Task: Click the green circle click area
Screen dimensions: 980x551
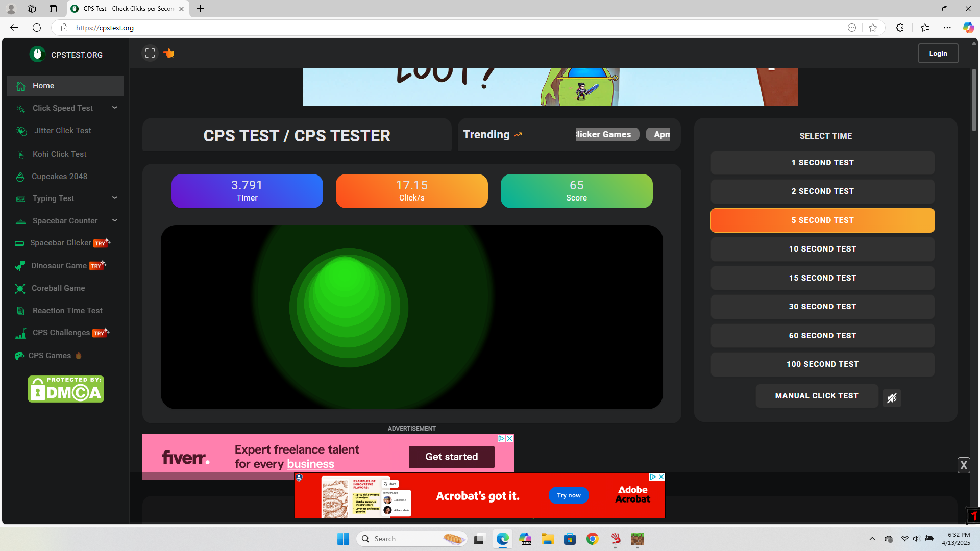Action: click(x=349, y=308)
